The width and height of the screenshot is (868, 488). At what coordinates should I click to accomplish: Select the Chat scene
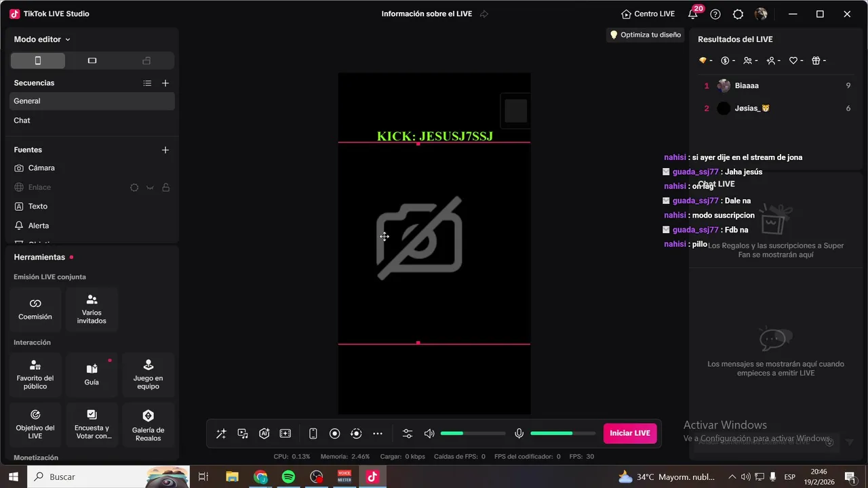(x=92, y=121)
